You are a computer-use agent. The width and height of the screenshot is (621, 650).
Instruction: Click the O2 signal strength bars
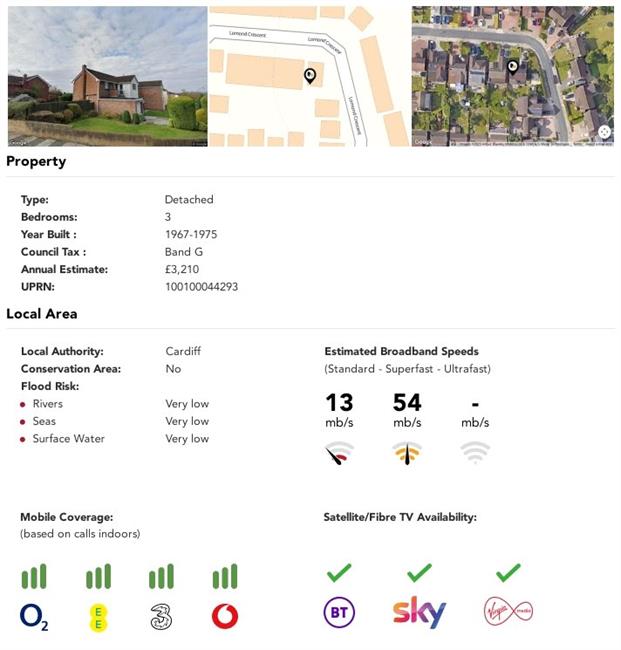point(34,577)
